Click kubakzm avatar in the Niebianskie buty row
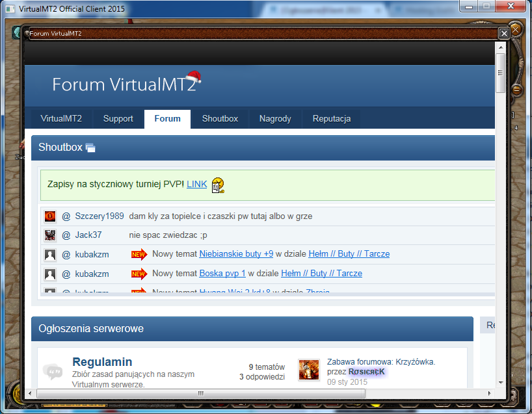Image resolution: width=532 pixels, height=414 pixels. coord(50,254)
